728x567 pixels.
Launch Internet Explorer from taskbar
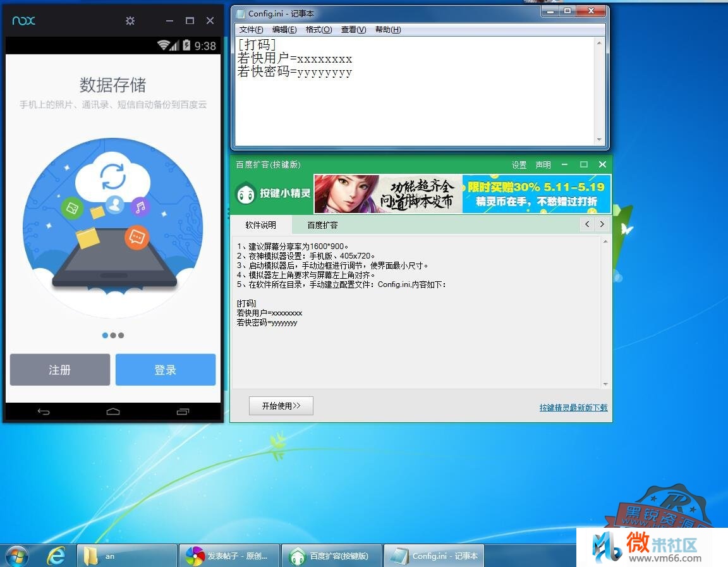[56, 556]
